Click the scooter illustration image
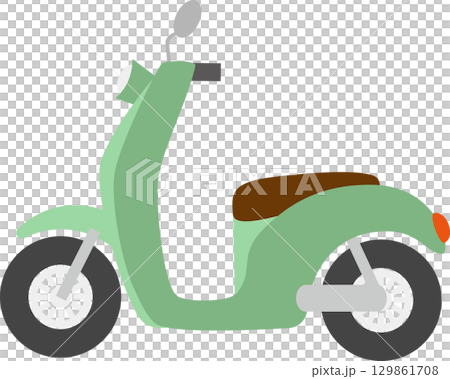The height and width of the screenshot is (379, 450). pos(225,180)
